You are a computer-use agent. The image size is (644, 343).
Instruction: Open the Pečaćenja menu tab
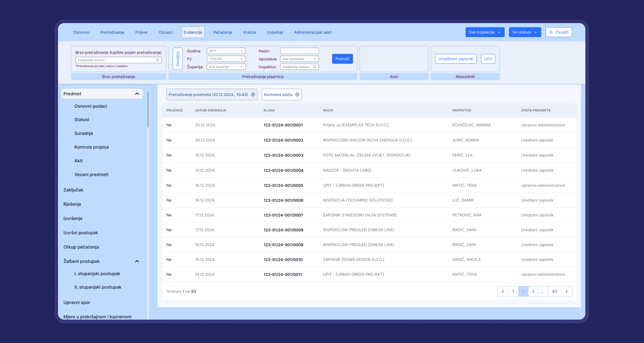[223, 32]
